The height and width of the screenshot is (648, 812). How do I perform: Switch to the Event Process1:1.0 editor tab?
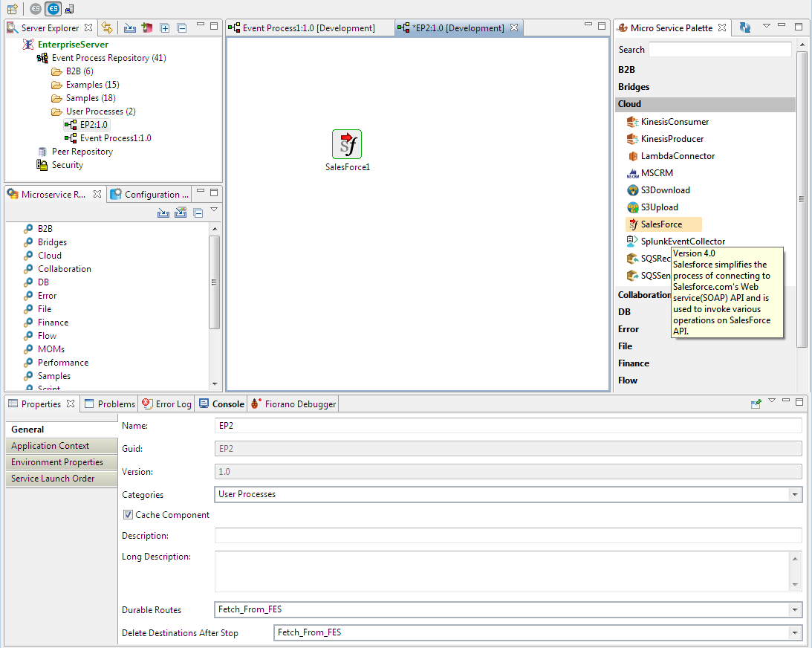click(308, 28)
